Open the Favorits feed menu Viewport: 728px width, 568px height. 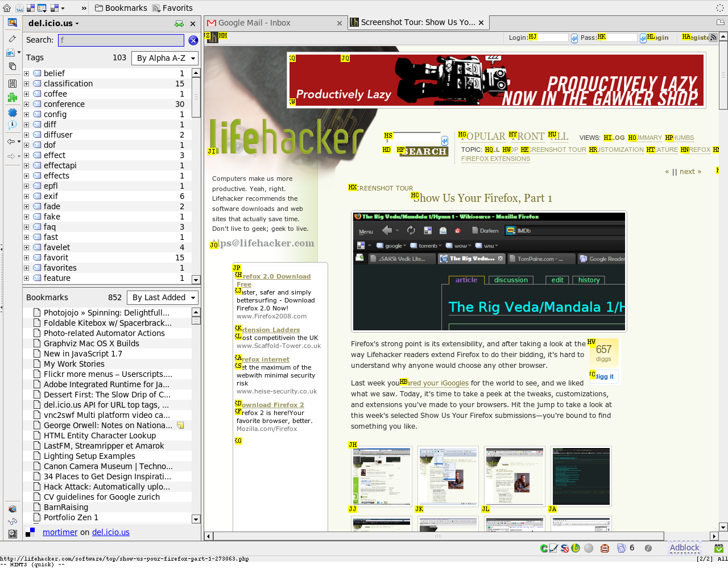click(173, 8)
